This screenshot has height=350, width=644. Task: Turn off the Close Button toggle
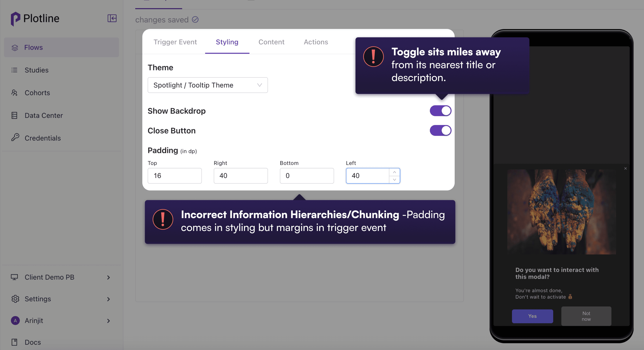(x=440, y=130)
